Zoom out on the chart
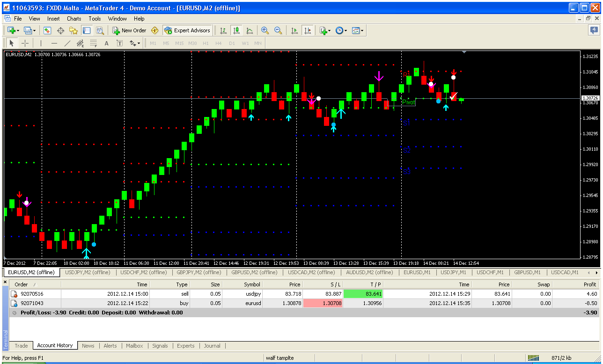Viewport: 603px width, 364px height. [x=278, y=30]
